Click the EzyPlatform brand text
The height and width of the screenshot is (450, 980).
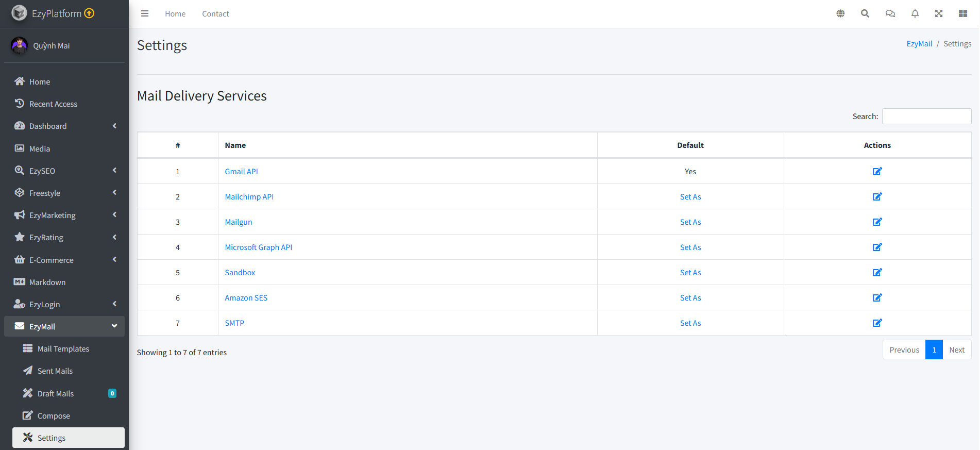point(57,13)
